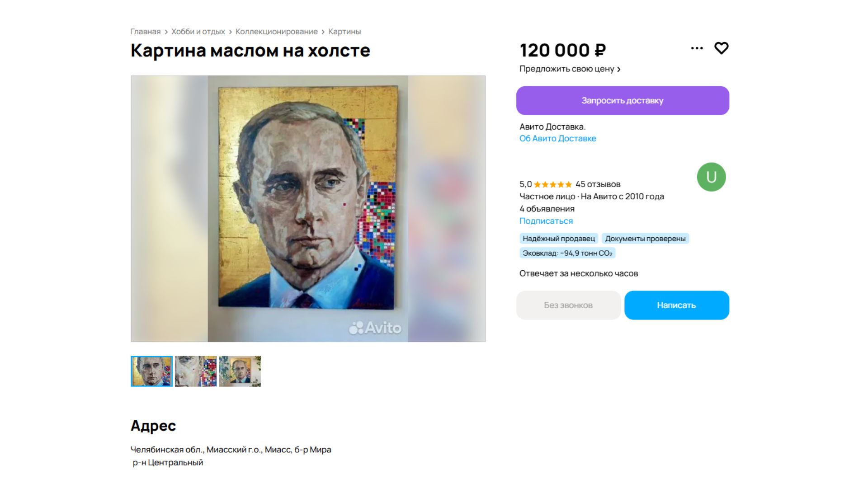Viewport: 868px width, 488px height.
Task: Open the '45 отзывов' reviews link
Action: click(x=598, y=184)
